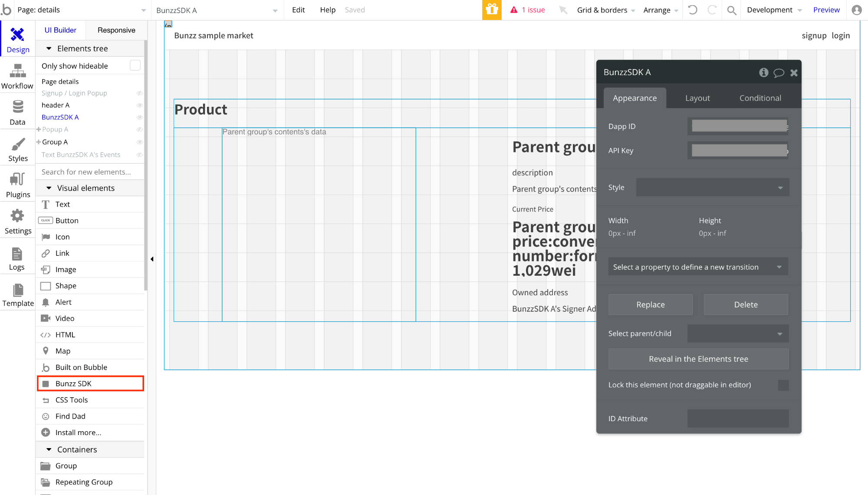
Task: Click the undo arrow icon
Action: pos(693,10)
